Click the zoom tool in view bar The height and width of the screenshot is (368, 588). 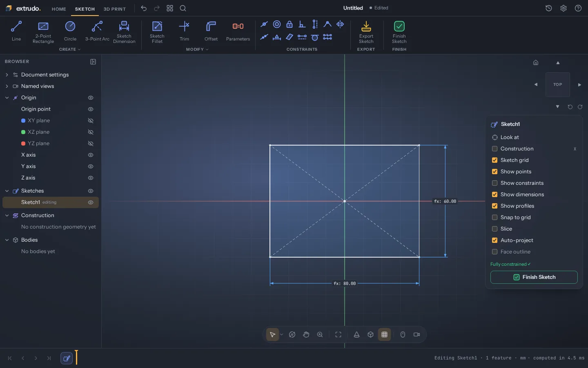point(320,334)
